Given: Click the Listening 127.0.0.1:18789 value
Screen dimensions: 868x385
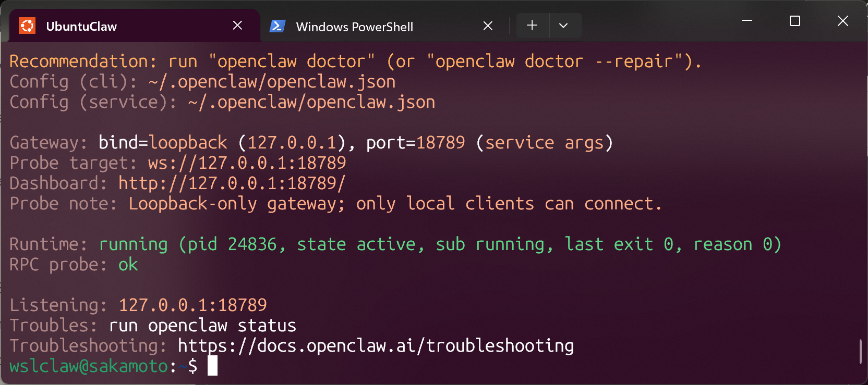Looking at the screenshot, I should pos(192,305).
